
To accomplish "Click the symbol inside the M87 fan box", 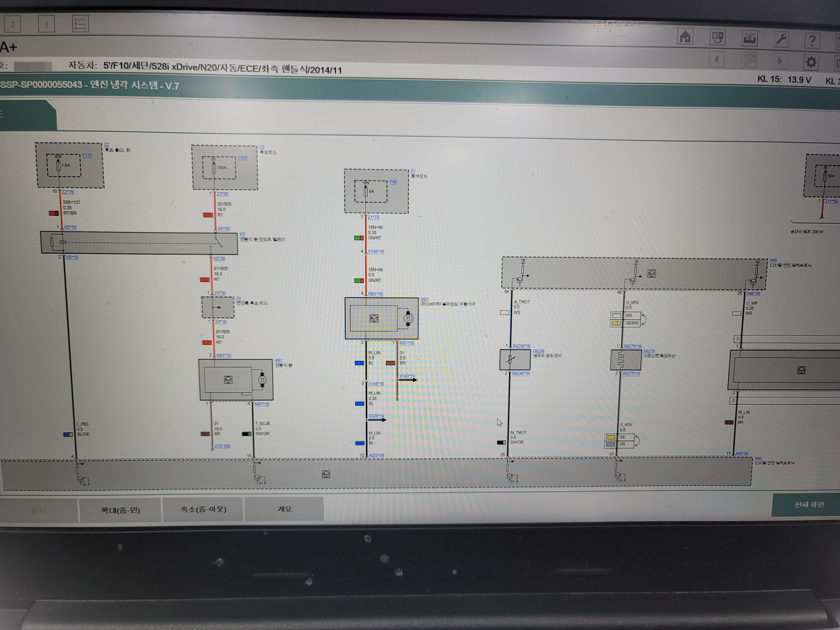I will 228,380.
